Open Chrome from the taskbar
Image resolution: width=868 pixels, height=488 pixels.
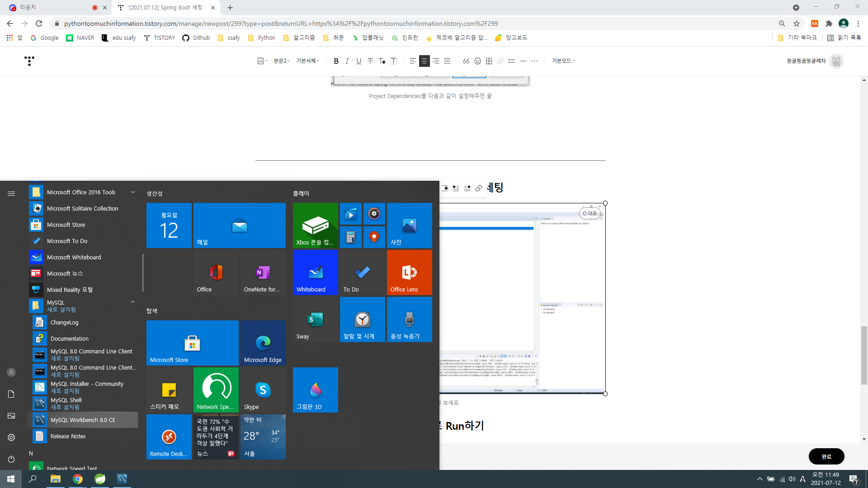78,479
